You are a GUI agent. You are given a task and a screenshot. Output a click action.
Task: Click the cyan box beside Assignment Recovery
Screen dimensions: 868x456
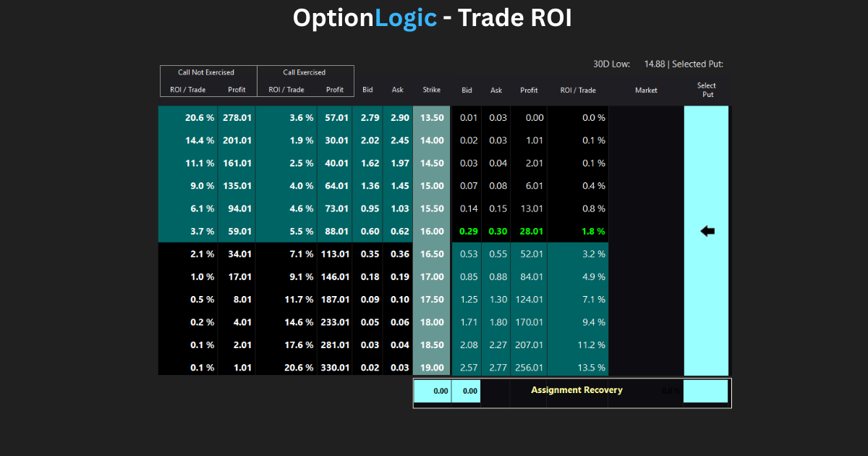point(705,391)
